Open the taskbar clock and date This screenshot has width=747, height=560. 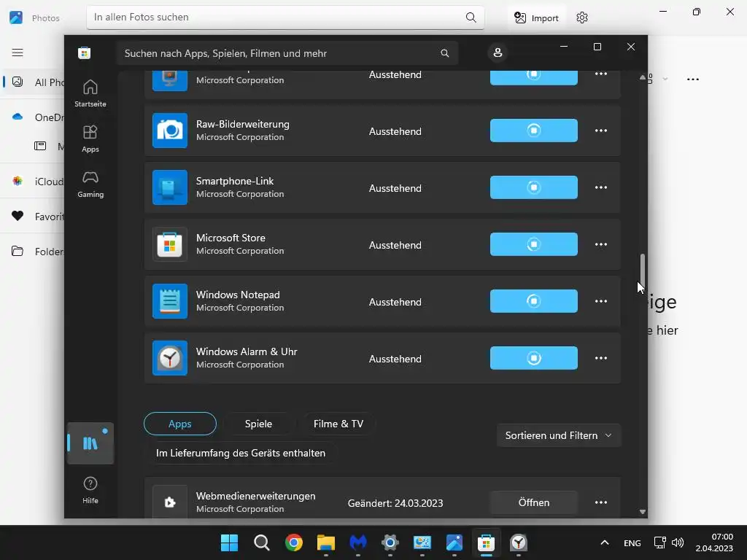[x=713, y=542]
